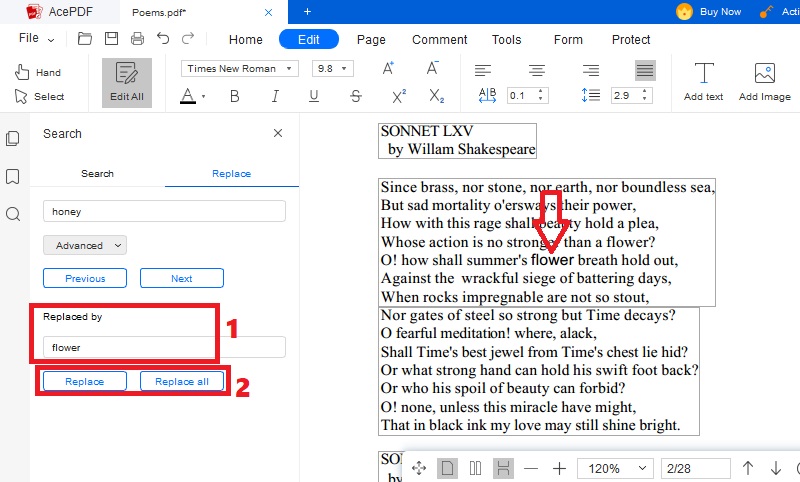
Task: Align text right
Action: (x=591, y=70)
